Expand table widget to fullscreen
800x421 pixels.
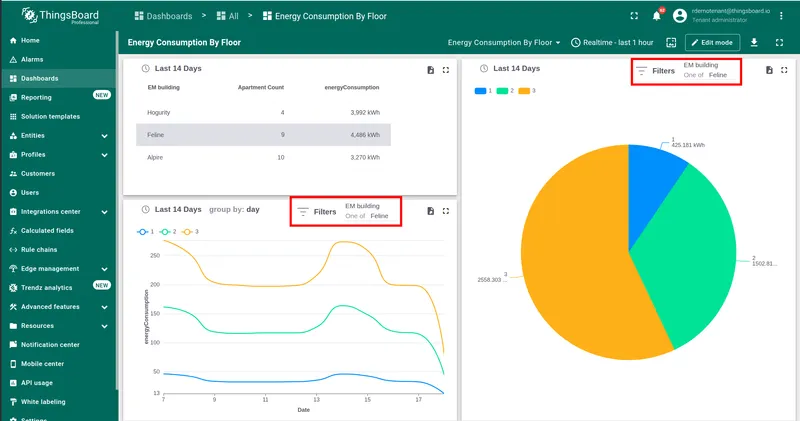click(446, 70)
